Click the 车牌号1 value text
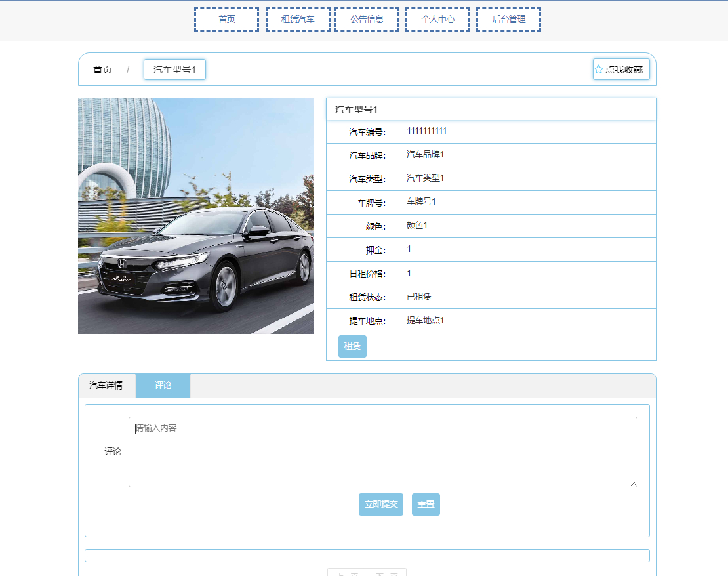Screen dimensions: 728x576 (x=421, y=201)
